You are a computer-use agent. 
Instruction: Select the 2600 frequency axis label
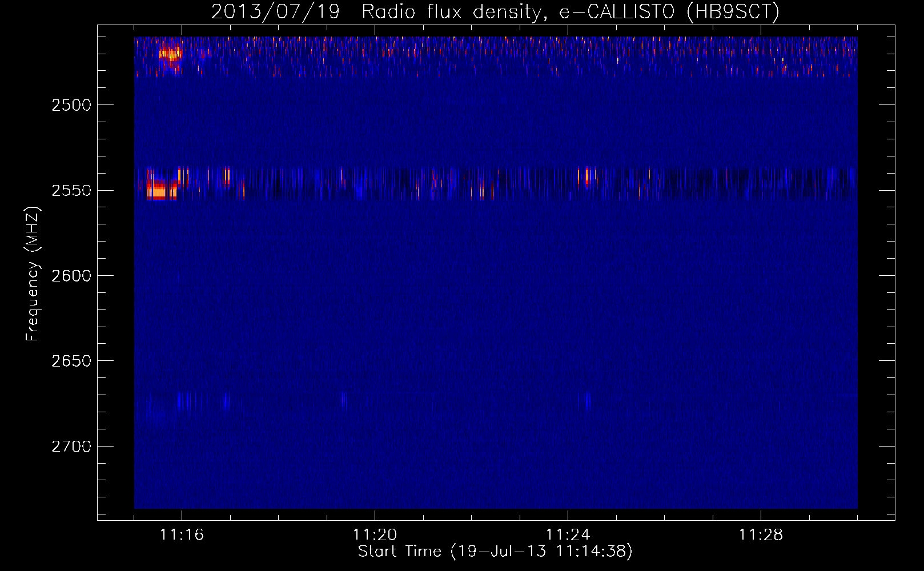(x=71, y=276)
